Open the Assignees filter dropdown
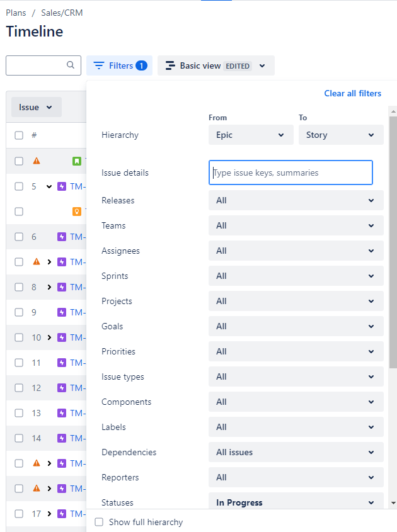This screenshot has height=532, width=397. click(296, 251)
